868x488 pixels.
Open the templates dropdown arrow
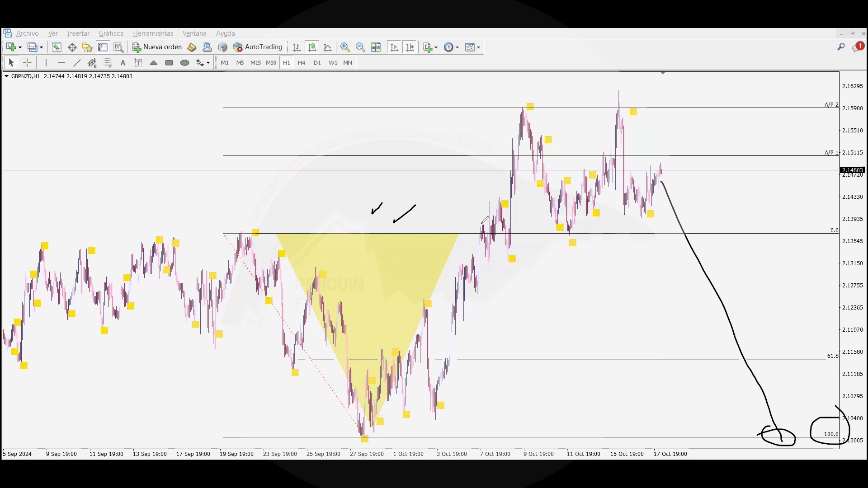coord(478,47)
